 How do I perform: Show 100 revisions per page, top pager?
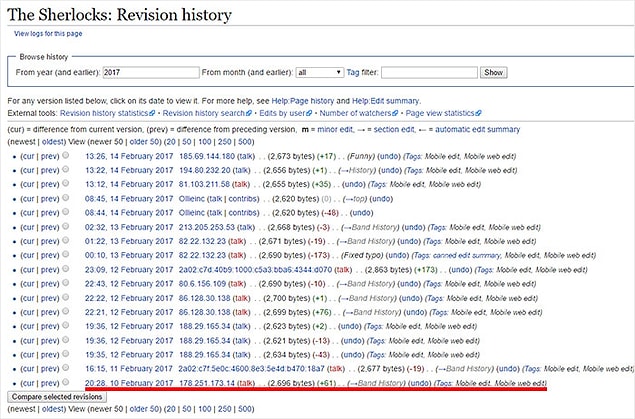[205, 142]
